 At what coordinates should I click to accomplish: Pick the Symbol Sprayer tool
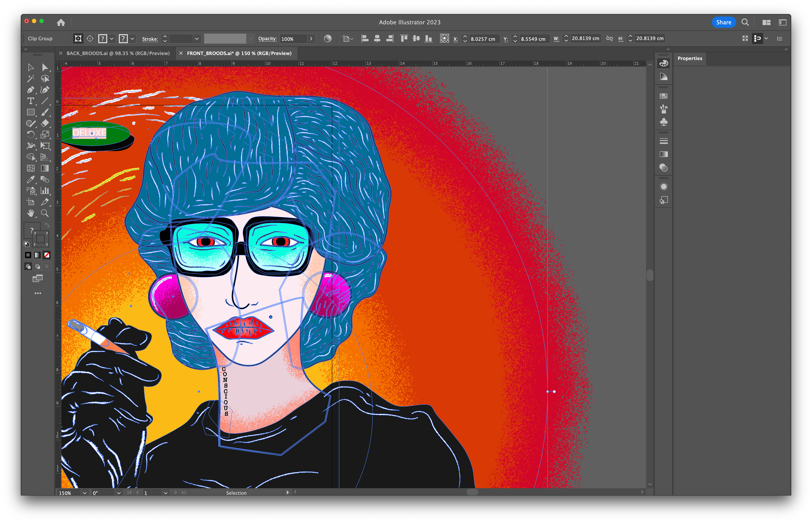[31, 190]
